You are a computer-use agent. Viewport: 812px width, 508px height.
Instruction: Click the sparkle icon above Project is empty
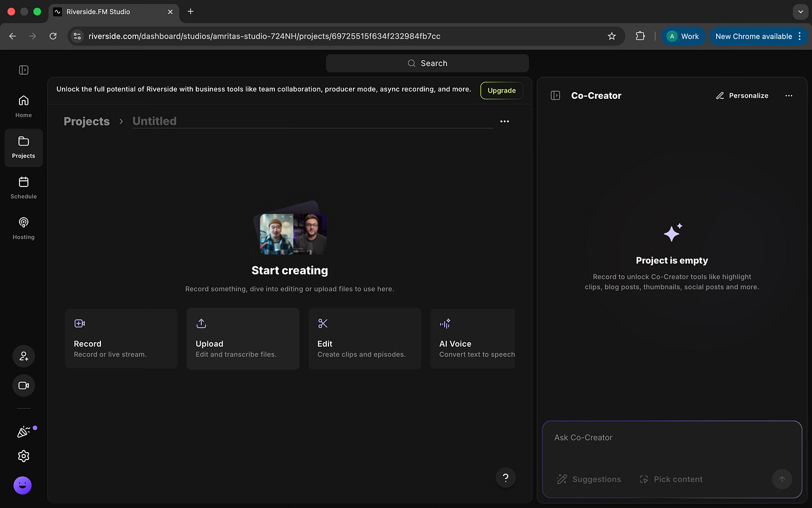(673, 232)
